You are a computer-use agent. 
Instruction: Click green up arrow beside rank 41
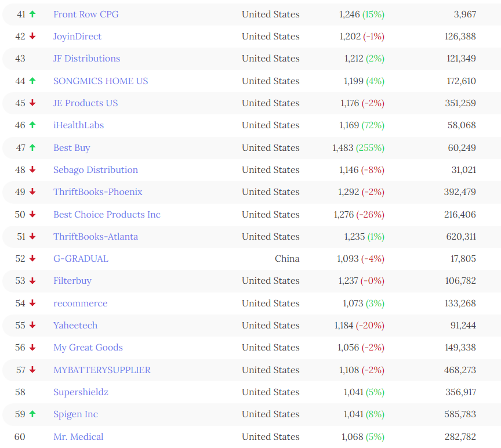point(32,14)
